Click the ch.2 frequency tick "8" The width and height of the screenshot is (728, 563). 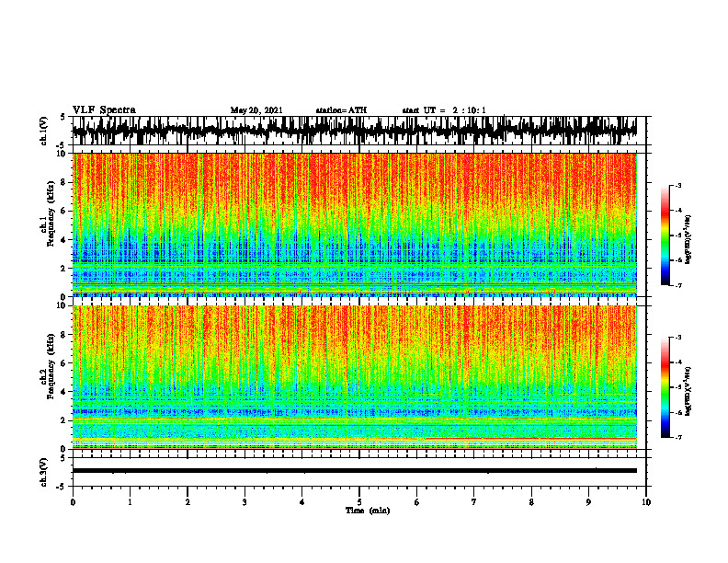(x=63, y=335)
